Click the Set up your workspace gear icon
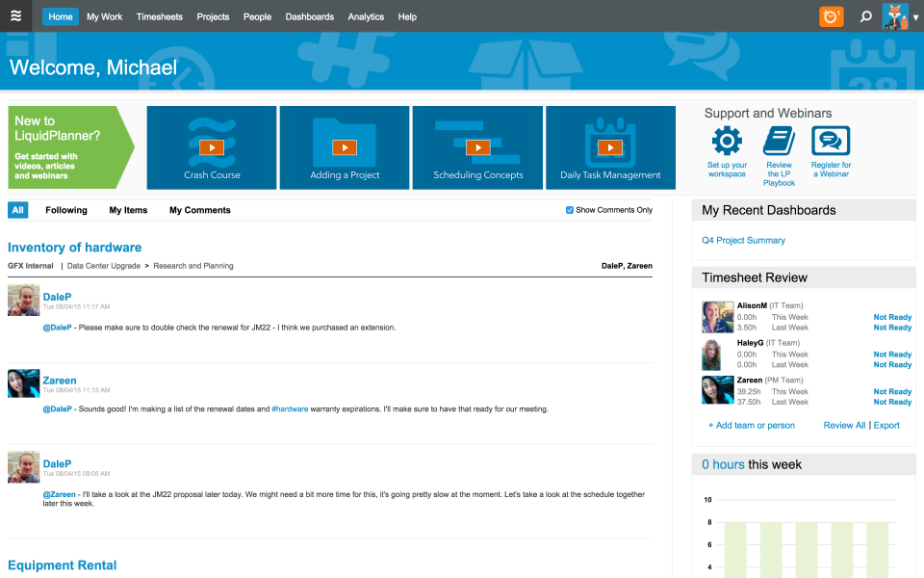Image resolution: width=924 pixels, height=578 pixels. click(x=727, y=141)
